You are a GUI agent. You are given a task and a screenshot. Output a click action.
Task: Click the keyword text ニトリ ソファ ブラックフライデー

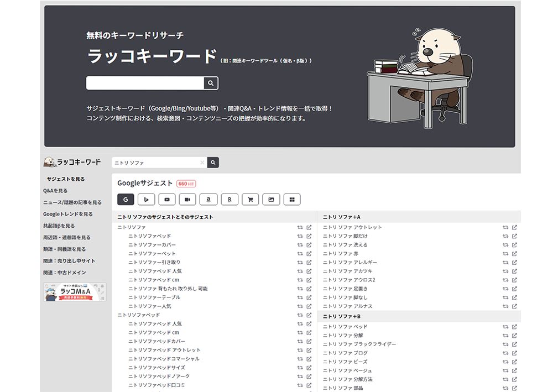[x=359, y=344]
